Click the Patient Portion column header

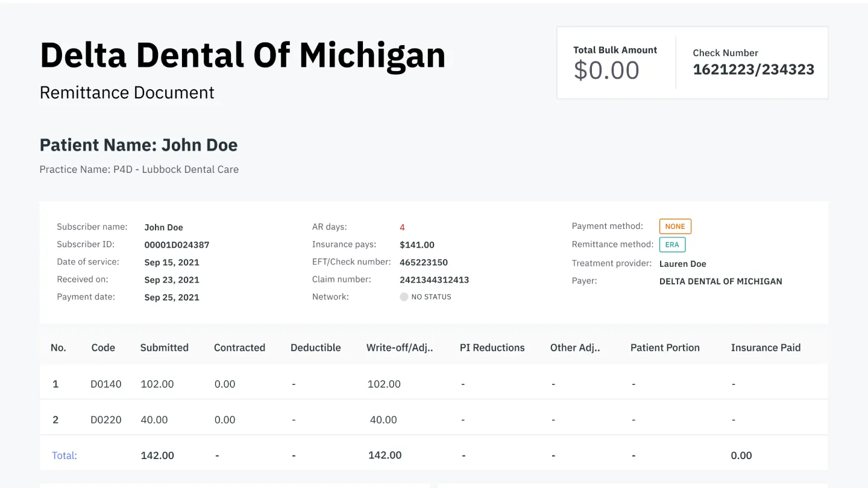click(665, 348)
